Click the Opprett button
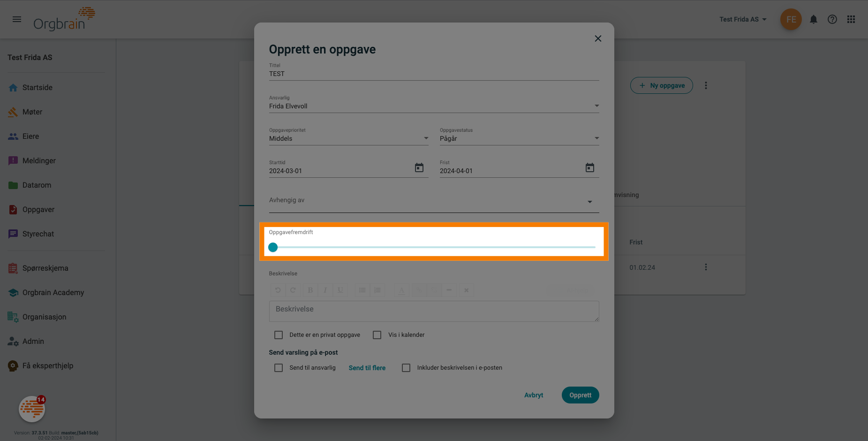This screenshot has height=441, width=868. (580, 395)
